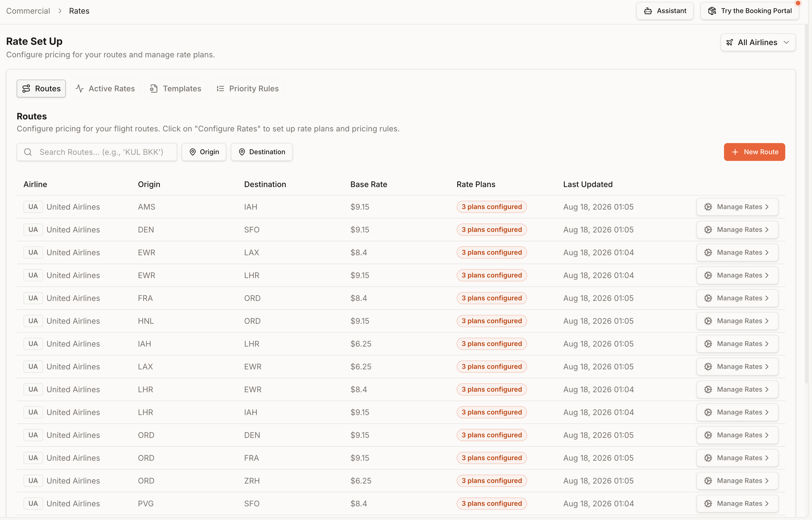This screenshot has width=812, height=520.
Task: Focus the Search Routes input field
Action: 97,152
